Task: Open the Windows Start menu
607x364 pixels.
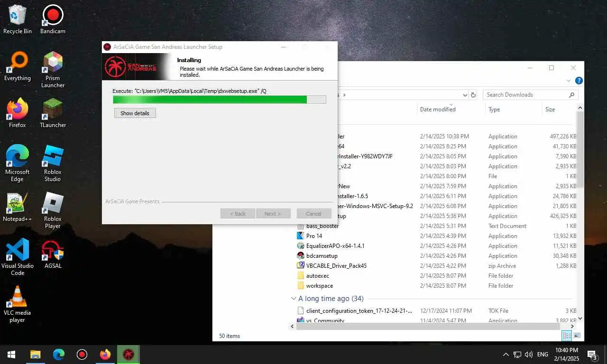Action: (x=11, y=355)
